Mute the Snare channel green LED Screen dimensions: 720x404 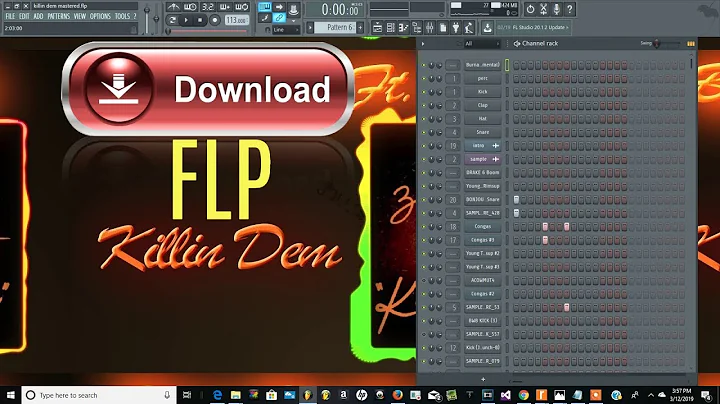point(423,132)
